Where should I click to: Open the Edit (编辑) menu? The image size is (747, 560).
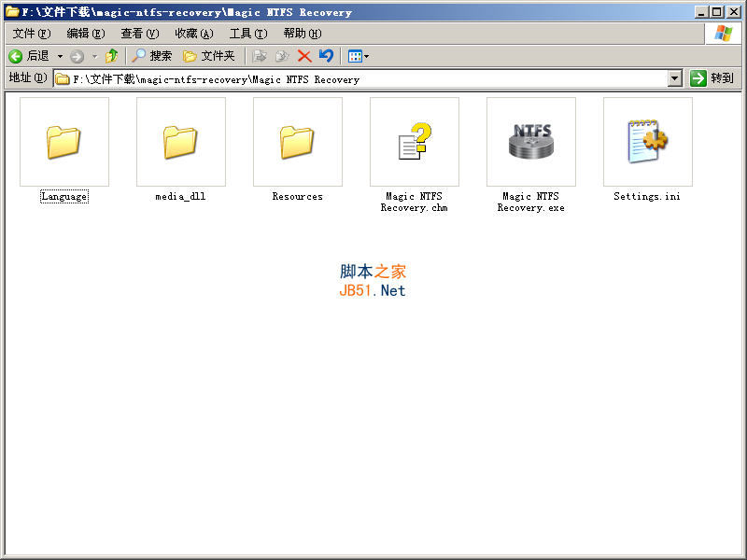[x=86, y=34]
